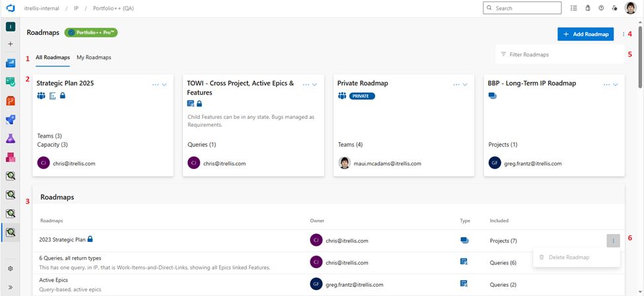The height and width of the screenshot is (296, 644).
Task: Open ellipsis menu on TOWI card
Action: (306, 85)
